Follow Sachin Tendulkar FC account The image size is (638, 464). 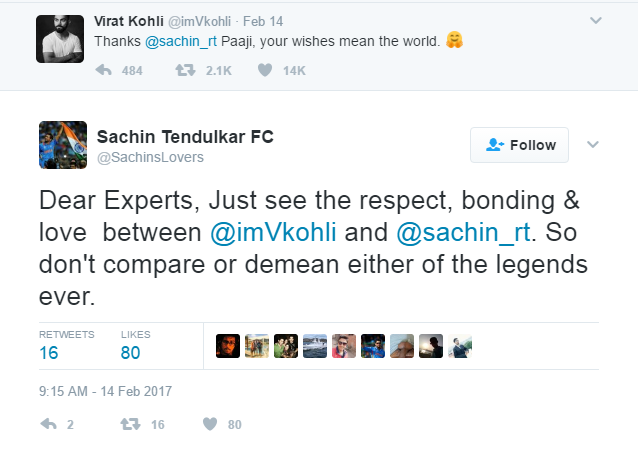coord(519,145)
